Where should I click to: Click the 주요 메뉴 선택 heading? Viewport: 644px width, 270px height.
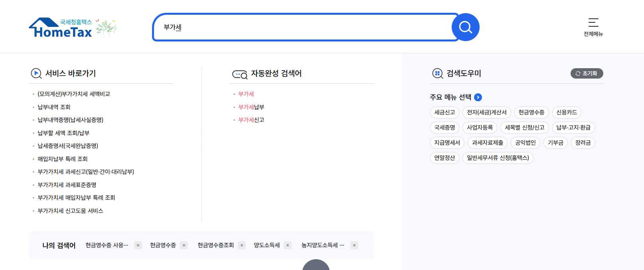pos(450,97)
